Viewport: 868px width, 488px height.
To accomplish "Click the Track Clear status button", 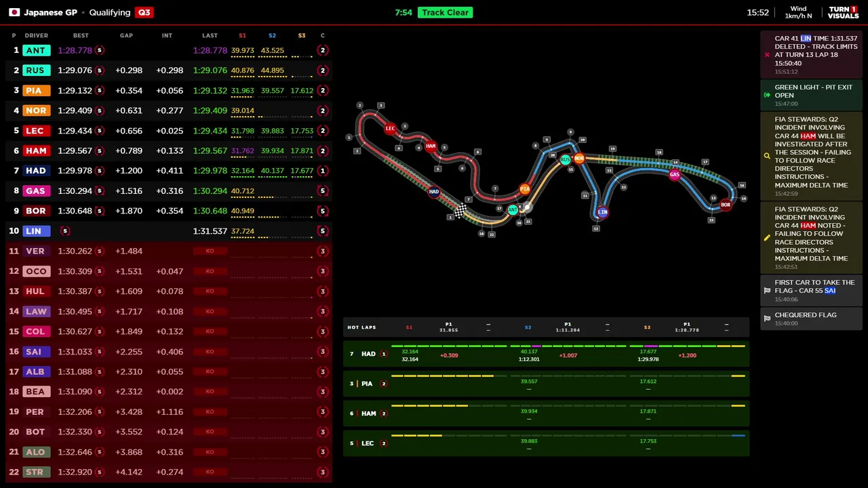I will 445,12.
